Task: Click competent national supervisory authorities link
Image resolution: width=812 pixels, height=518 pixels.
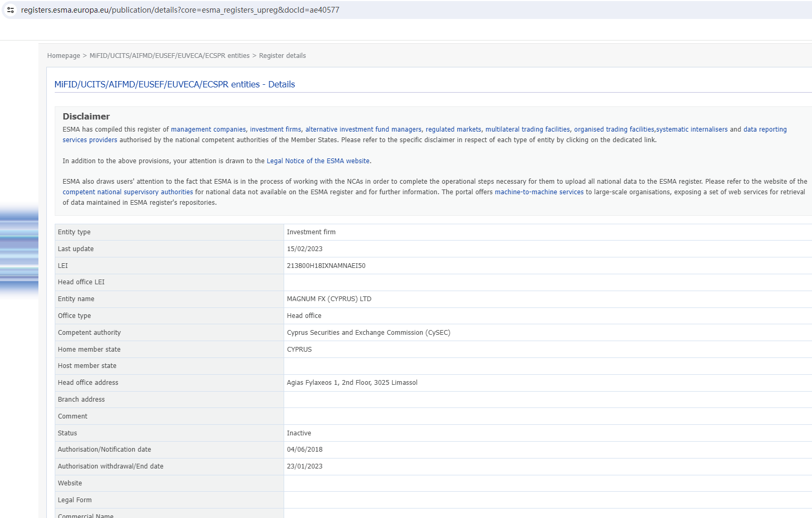Action: coord(128,192)
